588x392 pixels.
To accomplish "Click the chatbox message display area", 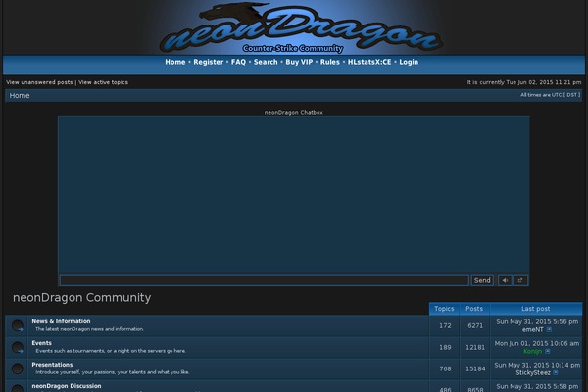I will (x=294, y=195).
